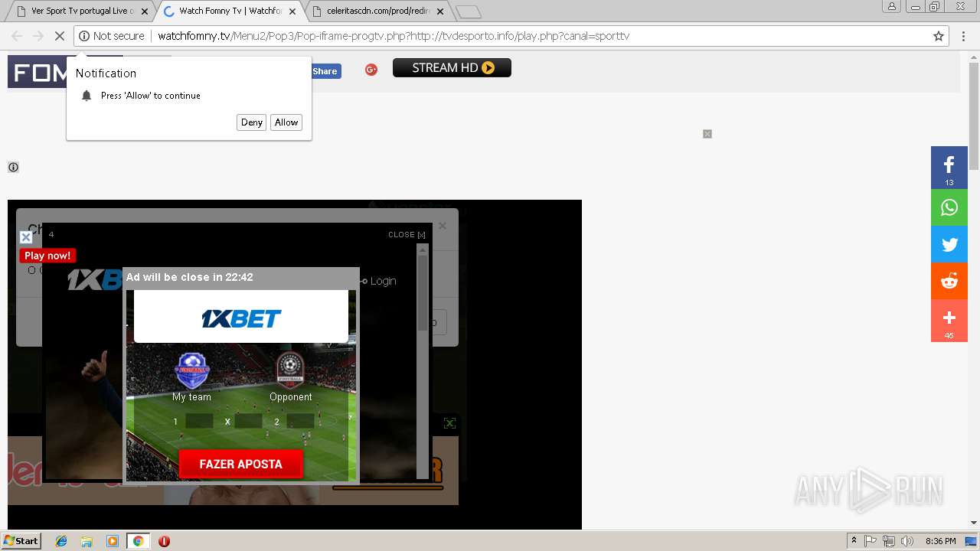The width and height of the screenshot is (980, 551).
Task: Show hidden system tray icons
Action: [854, 541]
